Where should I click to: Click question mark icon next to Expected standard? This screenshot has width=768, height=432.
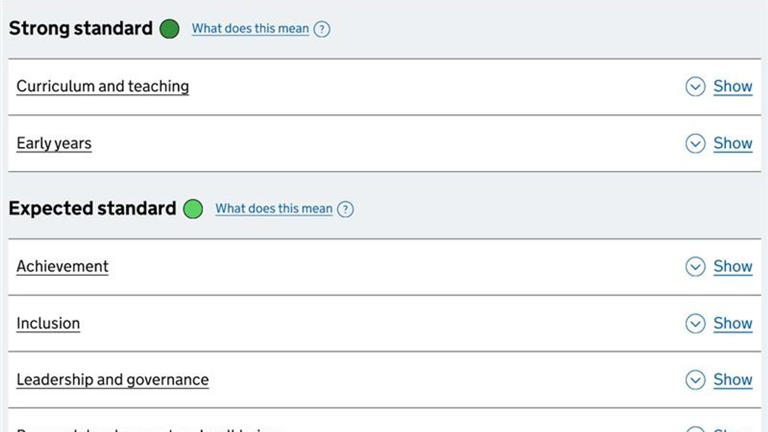pyautogui.click(x=345, y=209)
